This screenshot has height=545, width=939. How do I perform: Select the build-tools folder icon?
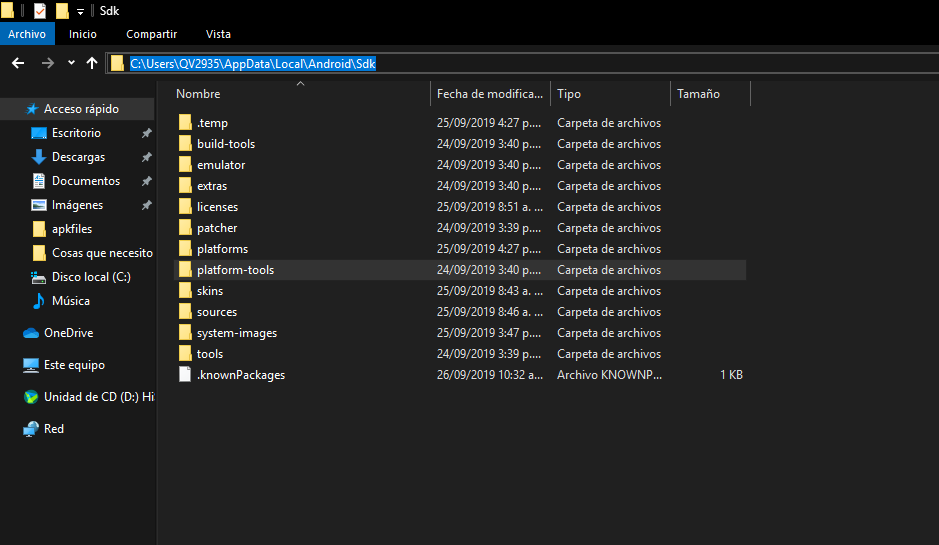pos(185,144)
